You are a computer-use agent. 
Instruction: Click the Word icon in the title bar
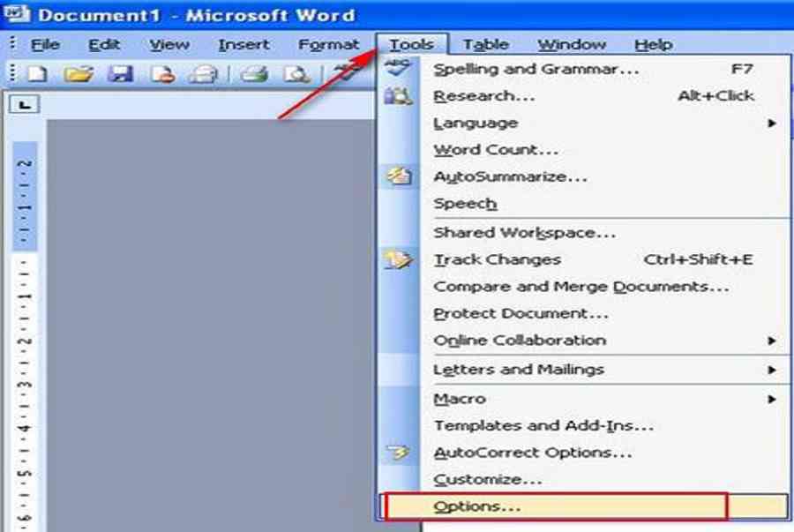[18, 12]
